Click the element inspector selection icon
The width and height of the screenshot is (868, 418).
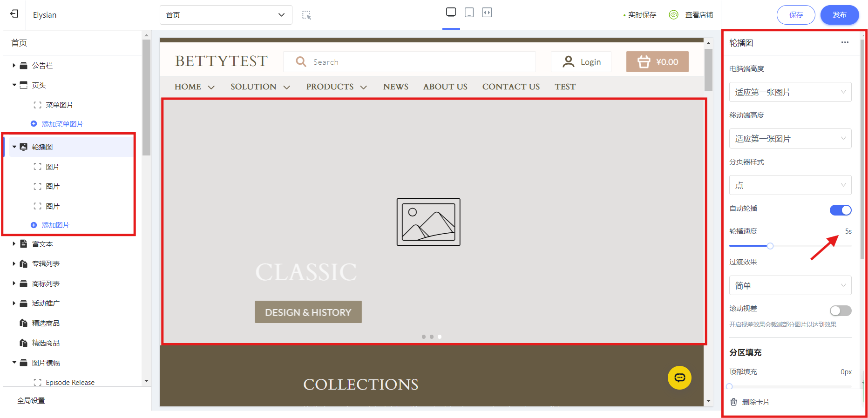point(306,15)
